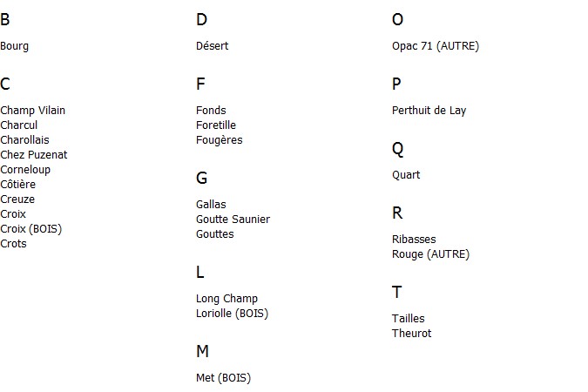This screenshot has height=392, width=588.
Task: Open the Croix (BOIS) entry
Action: click(31, 229)
